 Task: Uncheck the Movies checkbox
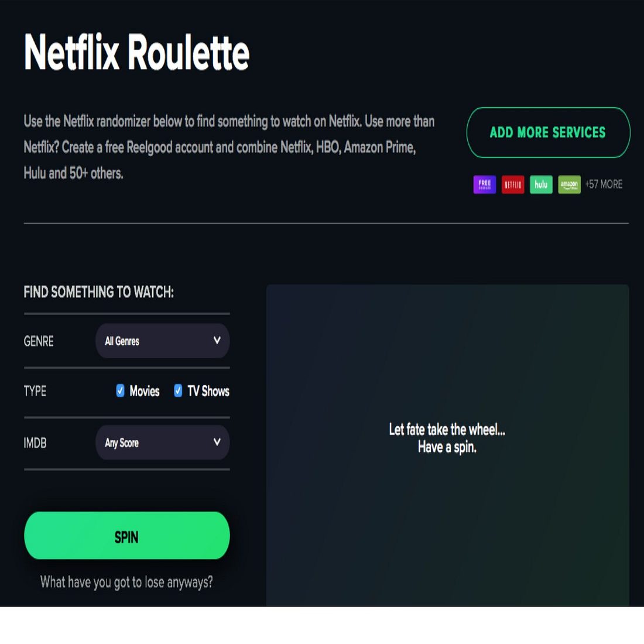(x=120, y=390)
